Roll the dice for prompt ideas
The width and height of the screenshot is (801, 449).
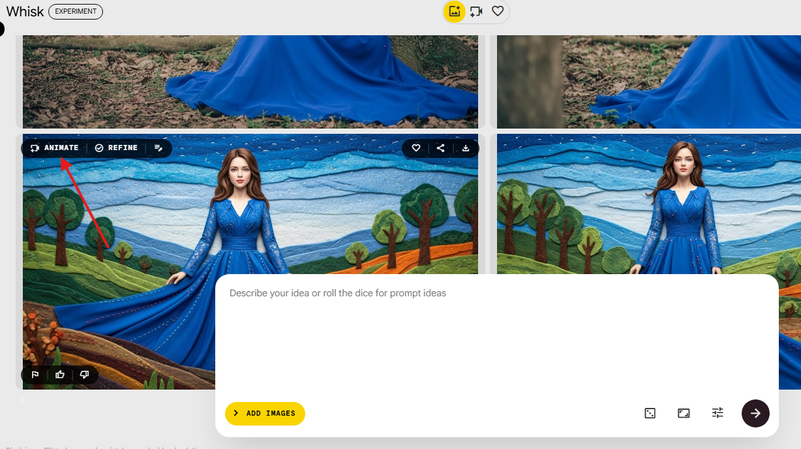tap(650, 413)
